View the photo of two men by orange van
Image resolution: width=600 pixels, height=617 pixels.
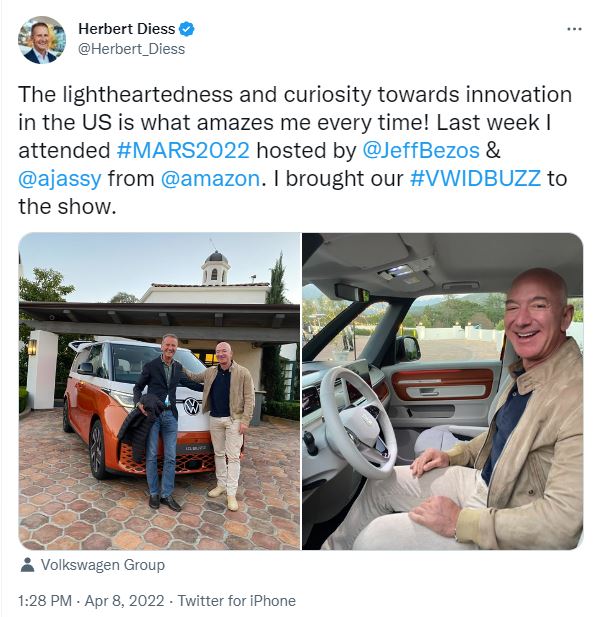tap(159, 391)
